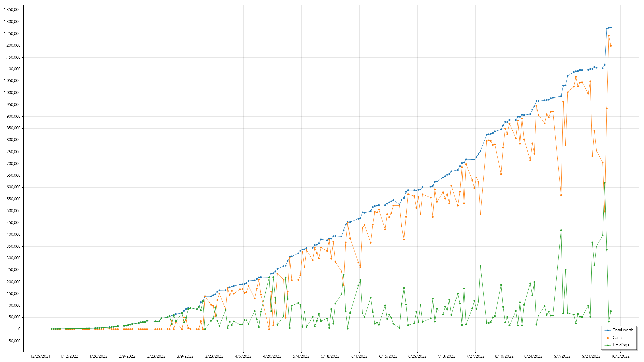Image resolution: width=644 pixels, height=362 pixels.
Task: Click the 12/29/2021 date axis label
Action: click(x=40, y=356)
